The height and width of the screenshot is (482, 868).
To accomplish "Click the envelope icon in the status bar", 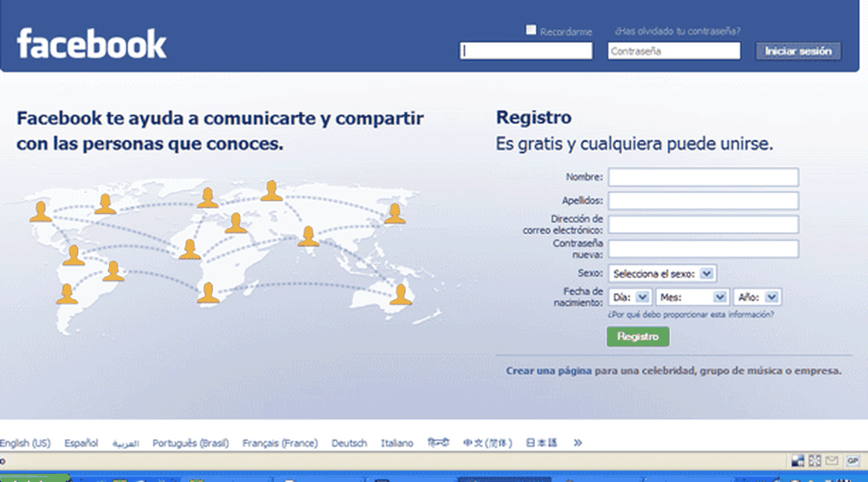I will [832, 461].
